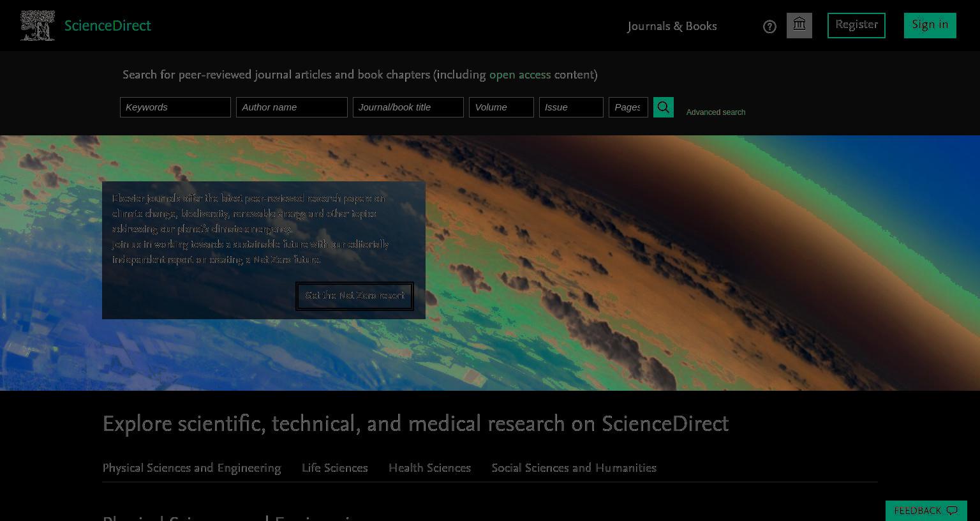Open the help question mark icon
The width and height of the screenshot is (980, 521).
click(769, 26)
